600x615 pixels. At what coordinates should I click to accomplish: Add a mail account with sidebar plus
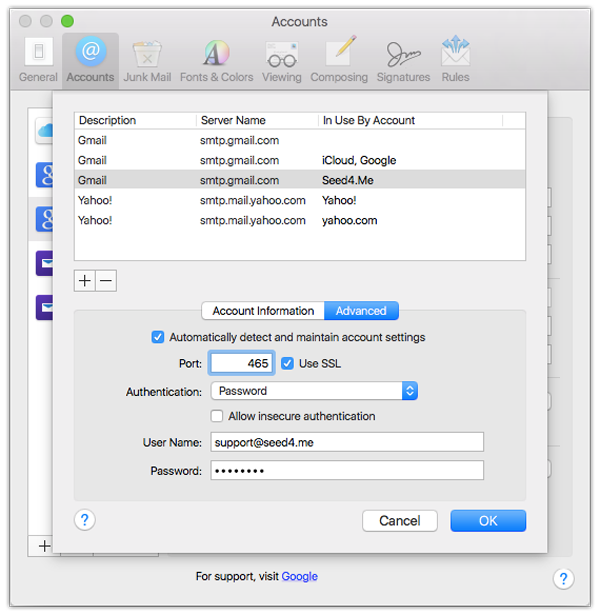(44, 546)
